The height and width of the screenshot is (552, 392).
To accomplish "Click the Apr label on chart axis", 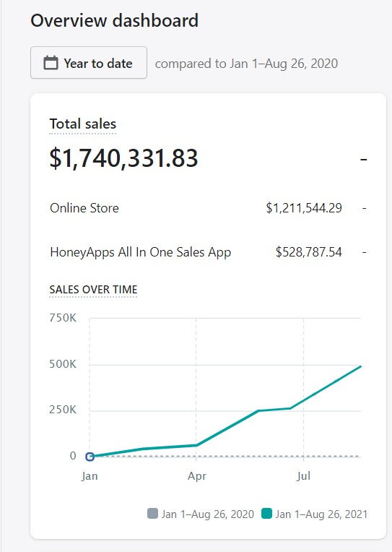I will (x=196, y=476).
